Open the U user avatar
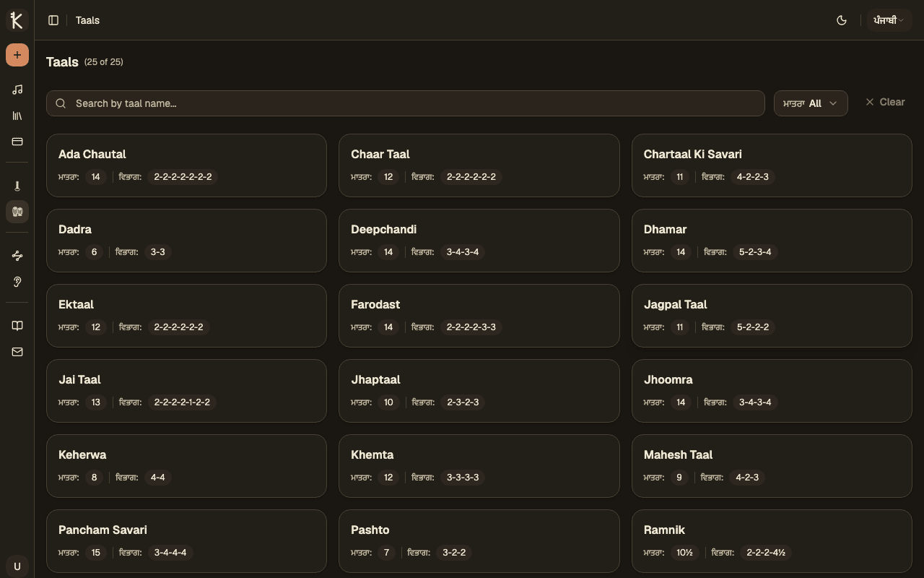 tap(17, 566)
